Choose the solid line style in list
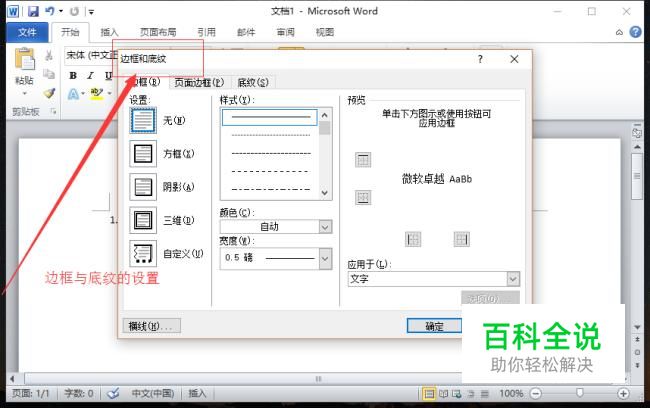 pyautogui.click(x=270, y=117)
